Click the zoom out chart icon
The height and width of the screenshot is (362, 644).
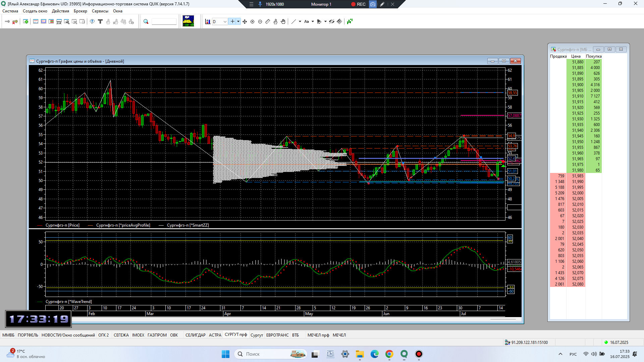(x=260, y=21)
